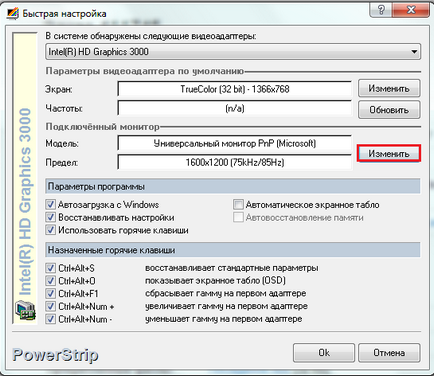Viewport: 434px width, 376px height.
Task: Click the 1600x1200 (75kHz/85Hz) limit field
Action: 235,162
